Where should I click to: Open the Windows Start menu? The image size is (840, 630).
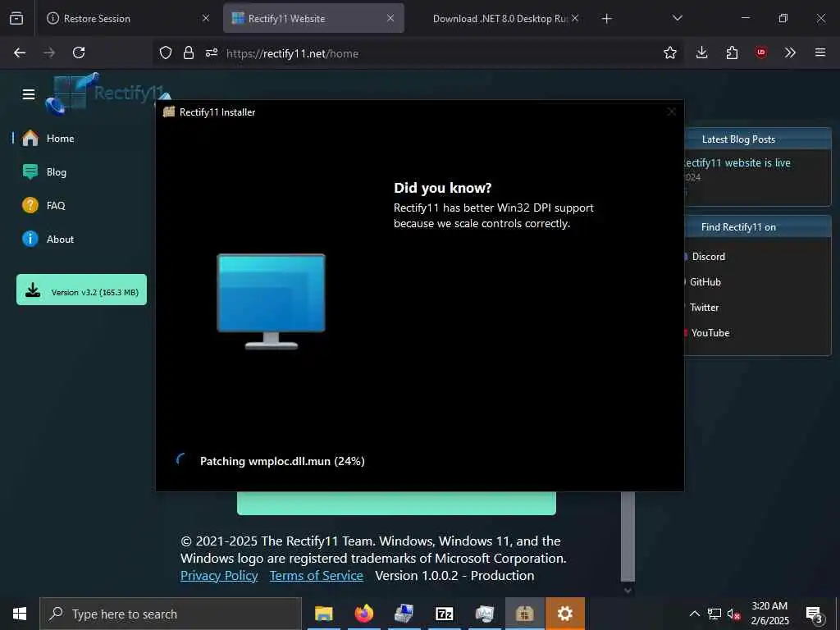(x=20, y=614)
